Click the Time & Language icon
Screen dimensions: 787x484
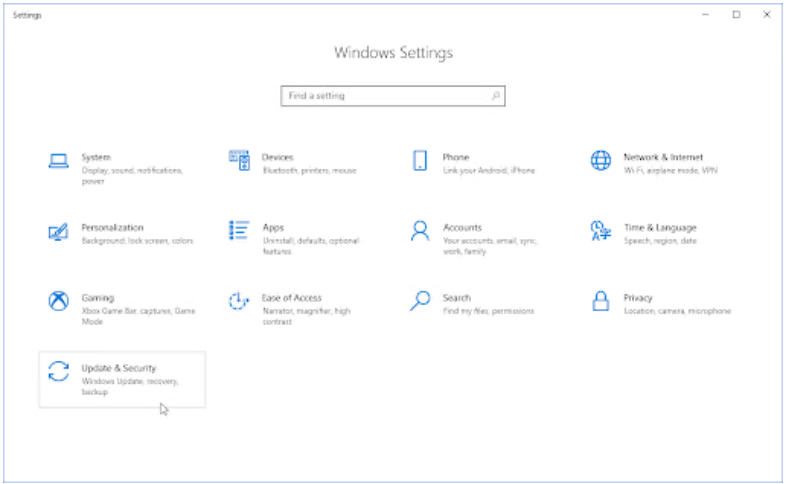coord(600,231)
